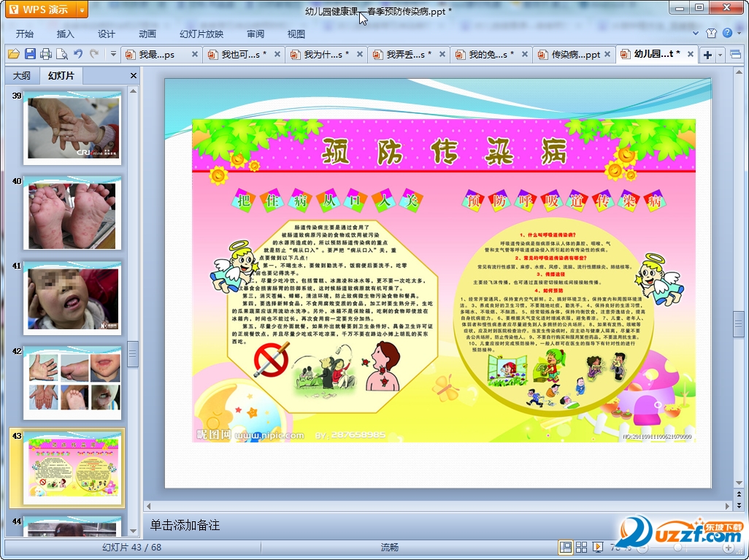Expand the new tab dropdown arrow

point(720,55)
